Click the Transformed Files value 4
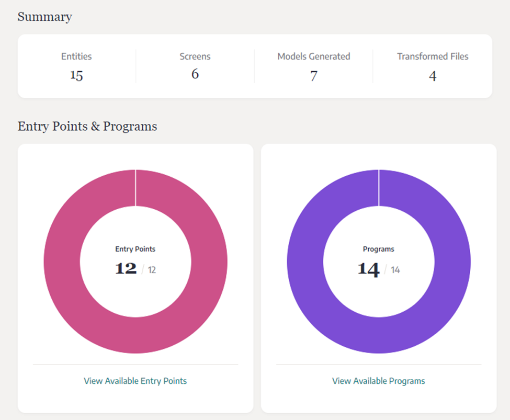Image resolution: width=510 pixels, height=420 pixels. click(432, 76)
